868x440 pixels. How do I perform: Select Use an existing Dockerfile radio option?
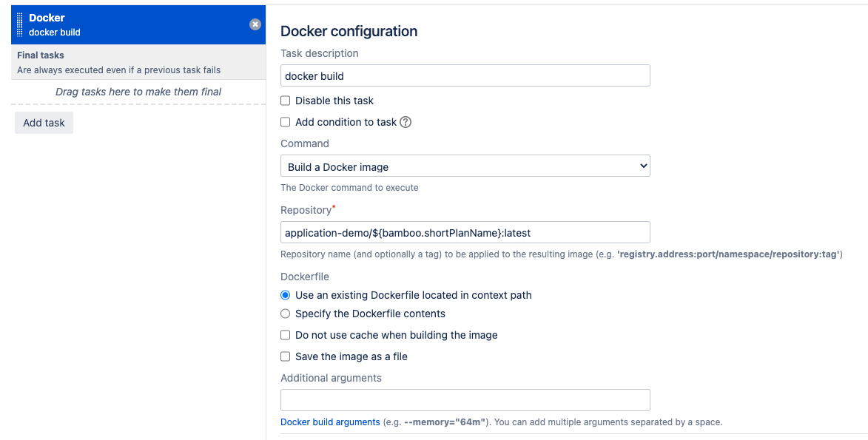(285, 296)
